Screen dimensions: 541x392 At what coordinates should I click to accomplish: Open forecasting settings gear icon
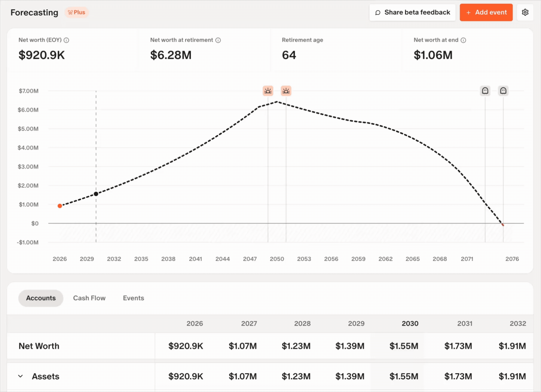[x=525, y=12]
